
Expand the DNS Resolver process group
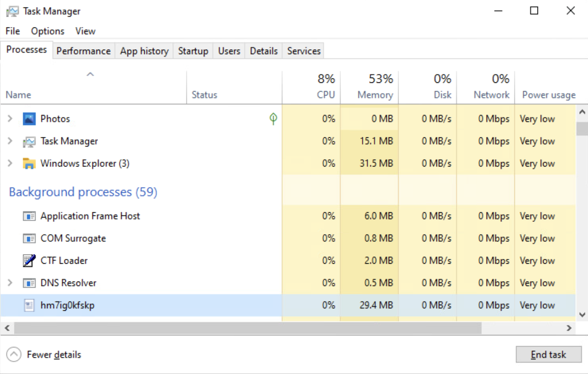point(10,283)
